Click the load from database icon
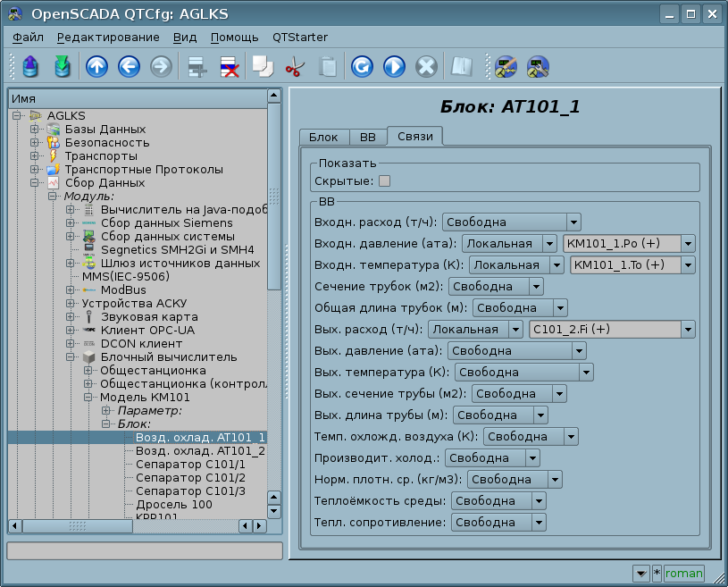Viewport: 728px width, 587px height. coord(30,67)
